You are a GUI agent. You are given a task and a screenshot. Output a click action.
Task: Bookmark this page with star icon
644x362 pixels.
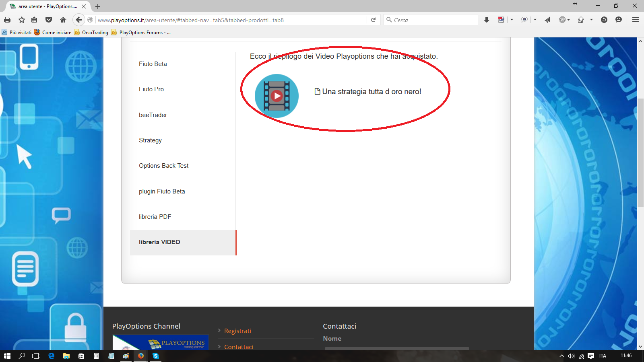click(22, 20)
